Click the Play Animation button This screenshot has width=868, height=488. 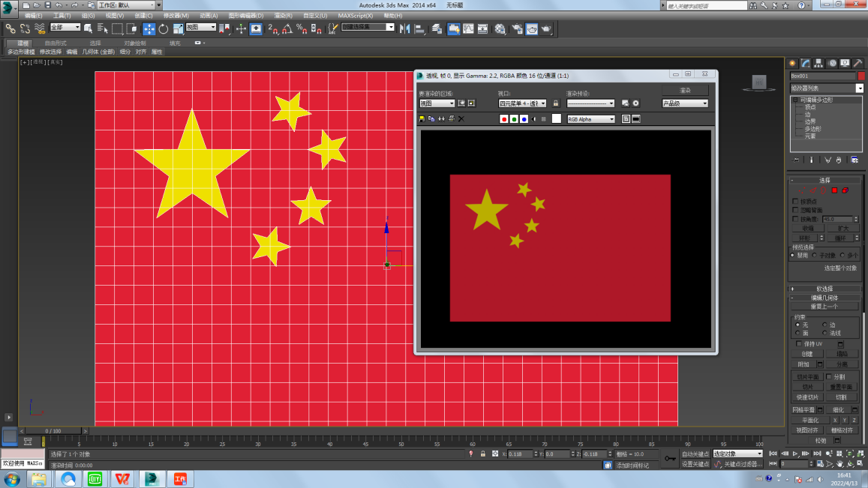pos(795,454)
